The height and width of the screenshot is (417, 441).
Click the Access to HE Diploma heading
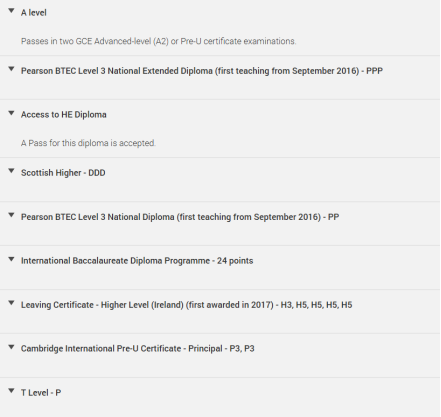64,115
